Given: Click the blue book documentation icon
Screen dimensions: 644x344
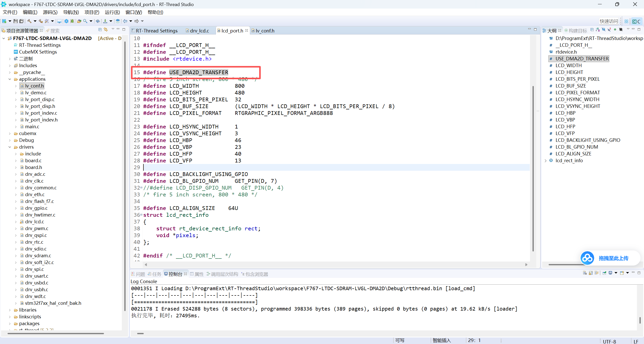Looking at the screenshot, I should point(98,21).
